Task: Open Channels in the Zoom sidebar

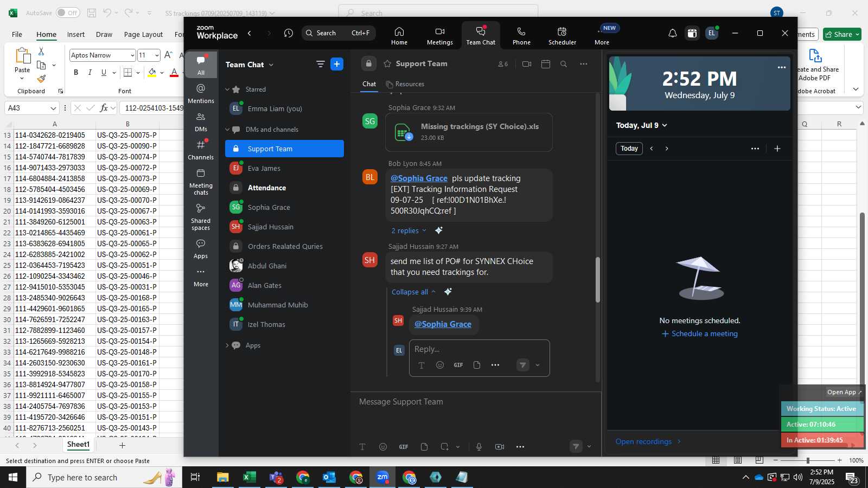Action: [x=201, y=150]
